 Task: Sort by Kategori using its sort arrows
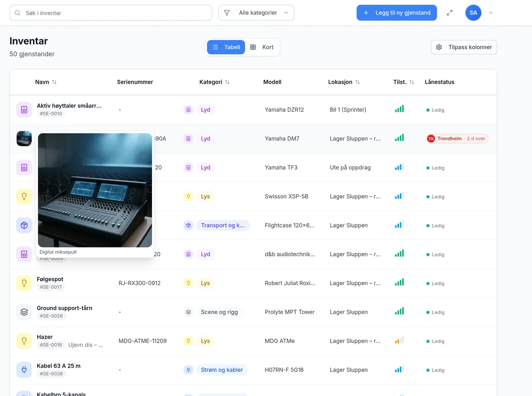(x=227, y=82)
